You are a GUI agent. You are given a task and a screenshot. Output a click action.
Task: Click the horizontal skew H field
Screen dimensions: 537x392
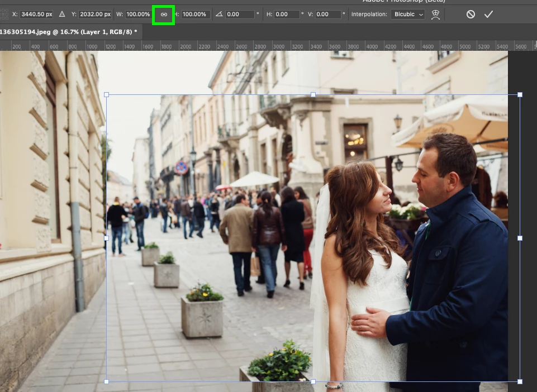tap(287, 15)
